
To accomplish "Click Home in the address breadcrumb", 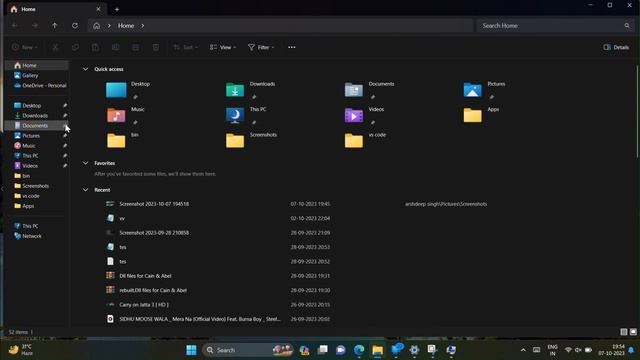I will pyautogui.click(x=126, y=26).
